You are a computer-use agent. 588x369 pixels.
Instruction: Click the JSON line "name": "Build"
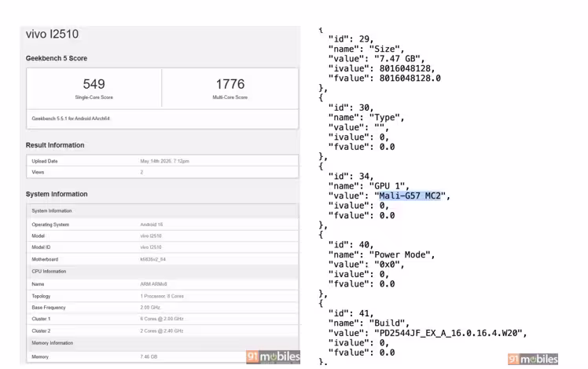[369, 323]
